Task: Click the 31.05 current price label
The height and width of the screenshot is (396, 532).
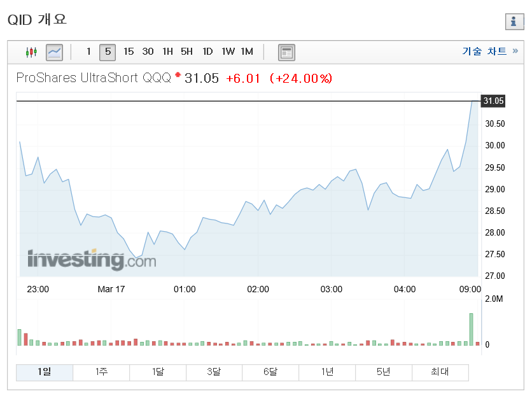Action: [x=493, y=101]
